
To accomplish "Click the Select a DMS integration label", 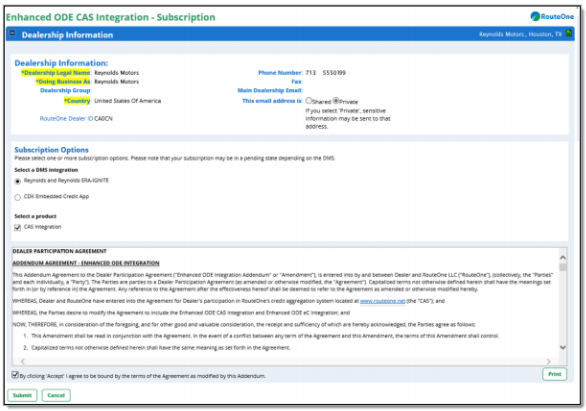I will point(46,170).
